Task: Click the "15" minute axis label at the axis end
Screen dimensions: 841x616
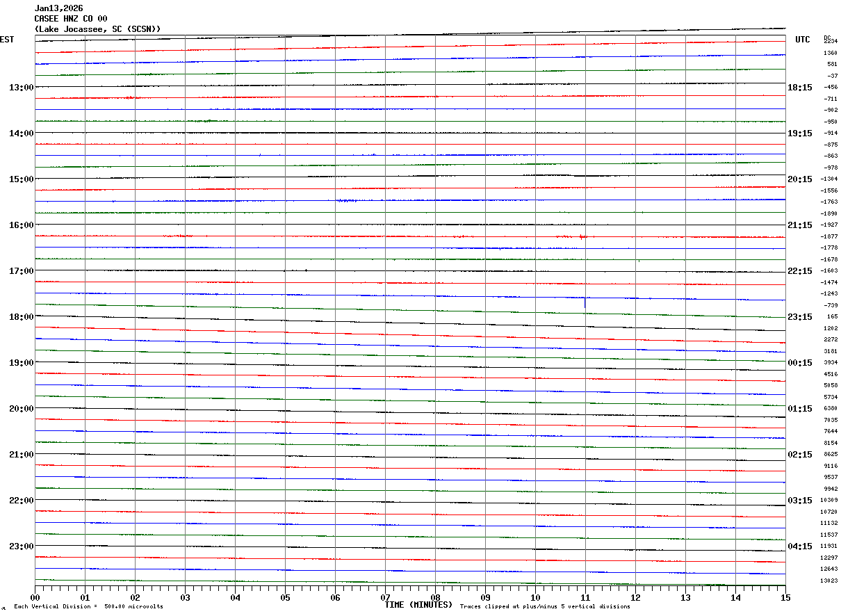Action: coord(785,597)
